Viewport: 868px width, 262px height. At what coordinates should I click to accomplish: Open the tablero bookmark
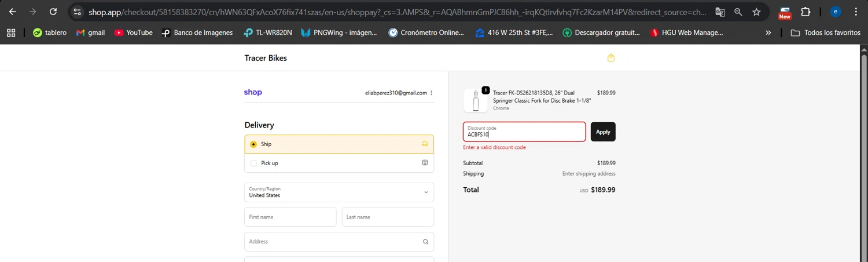(x=50, y=33)
